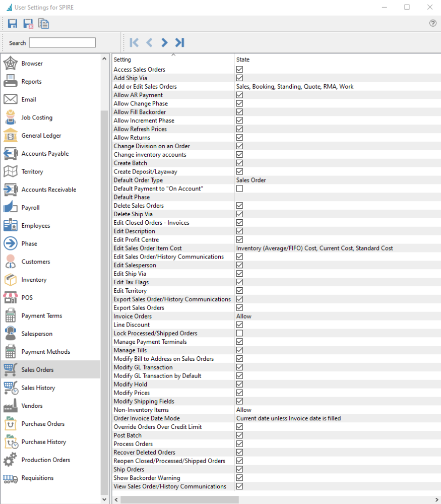
Task: Open Edit Sales Order Item Cost value
Action: click(314, 248)
